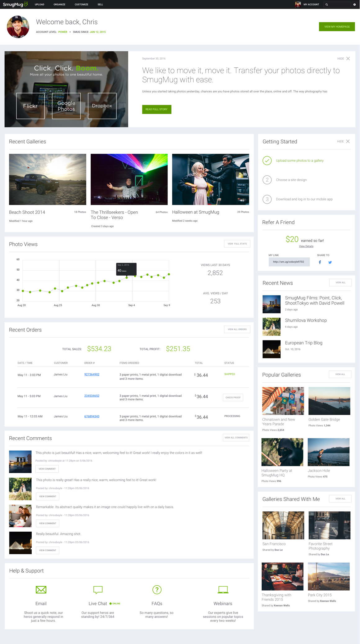This screenshot has height=644, width=360.
Task: Open Halloween Party at SmugMug HQ thumbnail
Action: (282, 452)
